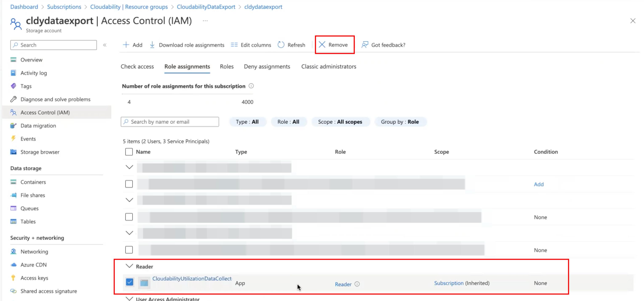Open Queues sidebar icon
The width and height of the screenshot is (644, 301).
pyautogui.click(x=13, y=208)
